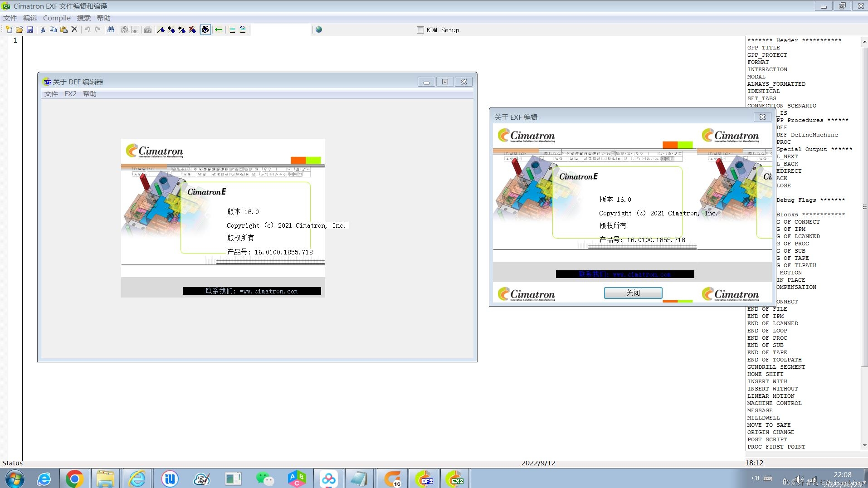
Task: Go to the next bookmark
Action: point(171,29)
